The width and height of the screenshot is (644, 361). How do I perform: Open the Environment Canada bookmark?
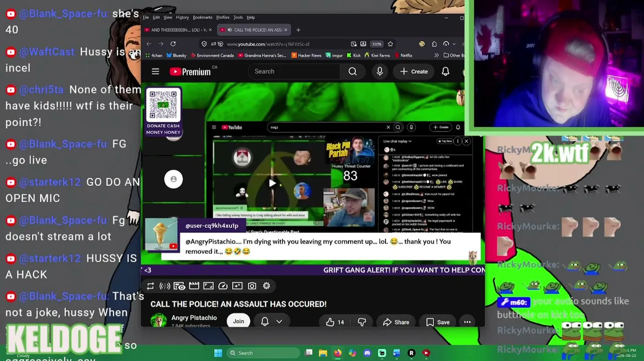[x=212, y=56]
